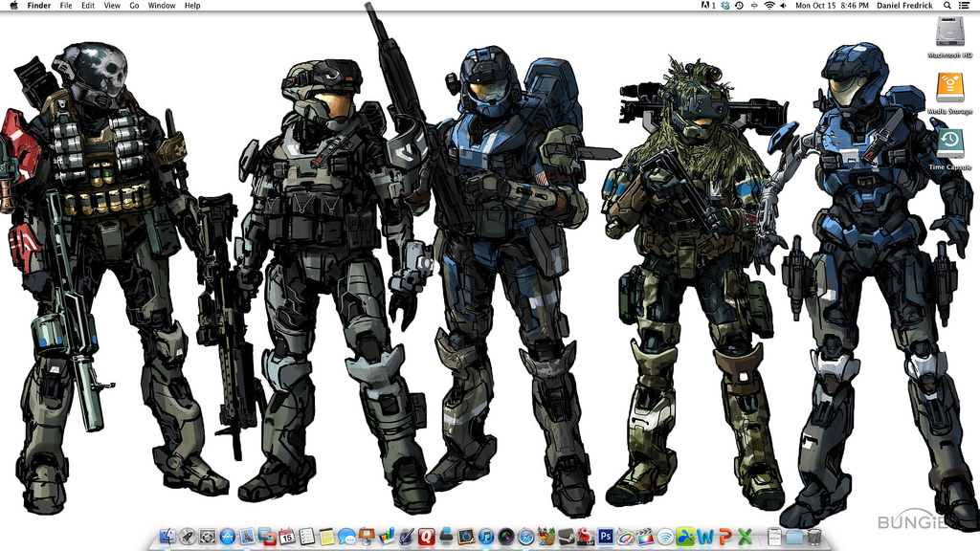Open the View menu

click(x=112, y=6)
